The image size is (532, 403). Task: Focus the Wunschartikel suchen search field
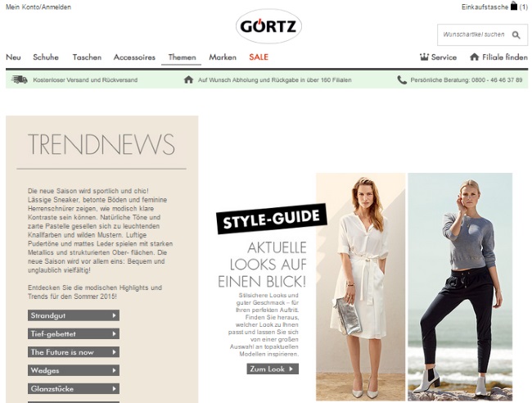tap(474, 34)
